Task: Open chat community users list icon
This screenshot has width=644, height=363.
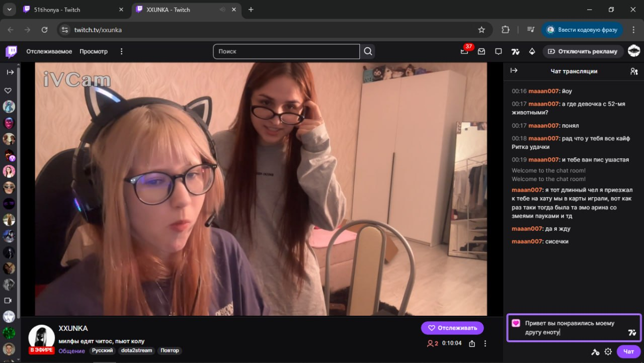Action: (x=634, y=71)
